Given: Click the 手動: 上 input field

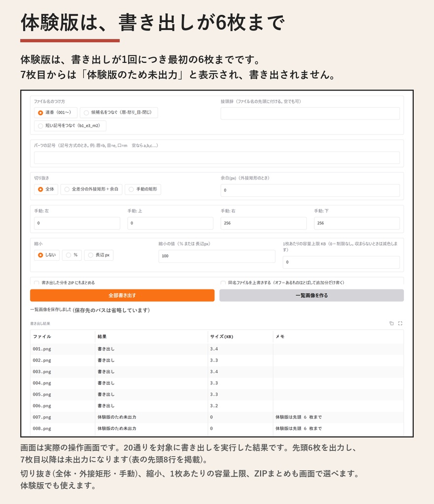Looking at the screenshot, I should pyautogui.click(x=170, y=223).
